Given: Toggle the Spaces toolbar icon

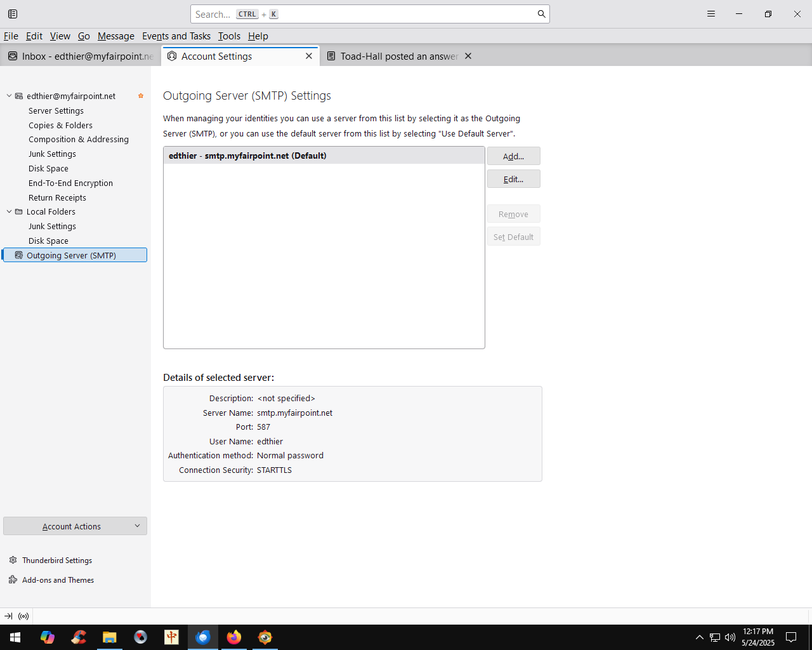Looking at the screenshot, I should coord(13,14).
